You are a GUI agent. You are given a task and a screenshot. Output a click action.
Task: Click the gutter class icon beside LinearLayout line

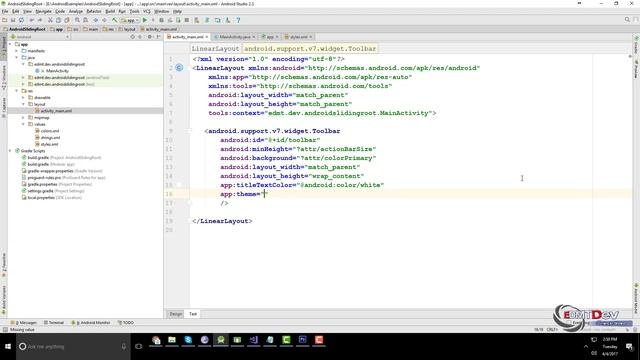click(179, 68)
